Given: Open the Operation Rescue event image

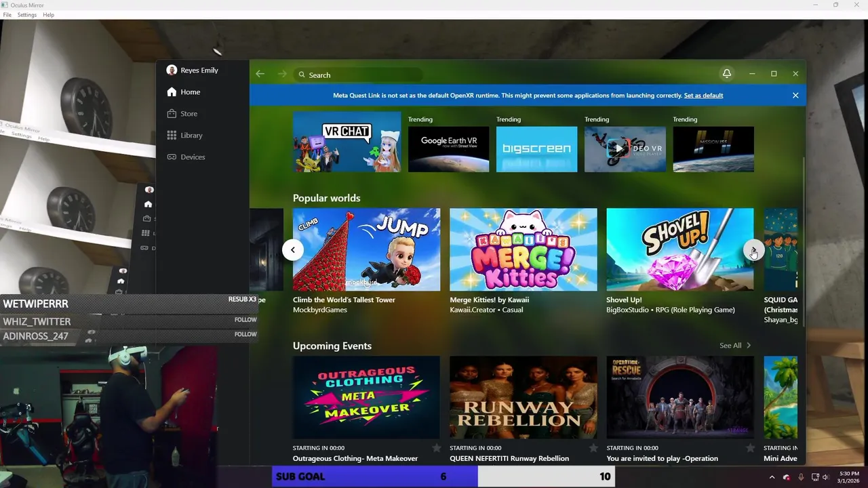Looking at the screenshot, I should 679,398.
